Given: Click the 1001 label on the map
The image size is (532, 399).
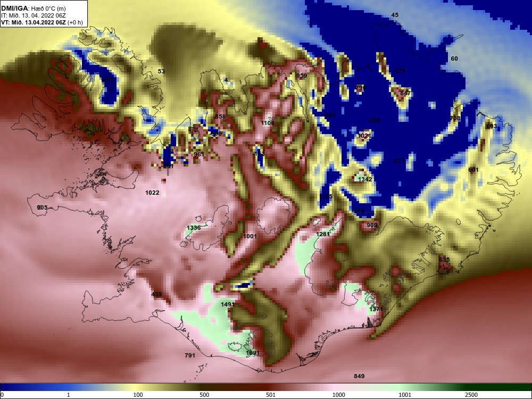Looking at the screenshot, I should pos(250,236).
